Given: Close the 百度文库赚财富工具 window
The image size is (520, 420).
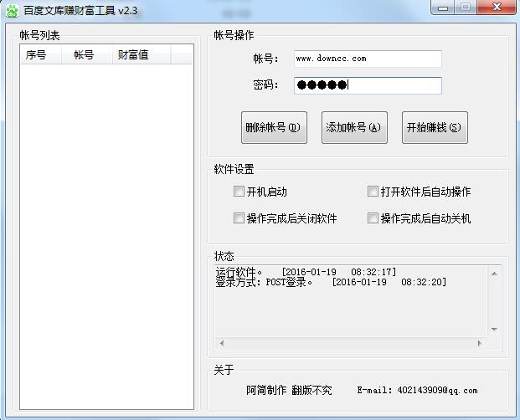Looking at the screenshot, I should (x=497, y=8).
